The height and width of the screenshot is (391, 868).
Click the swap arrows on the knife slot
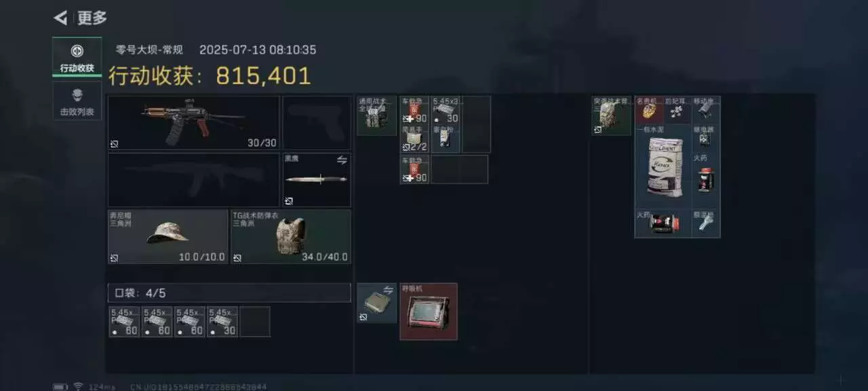point(342,160)
